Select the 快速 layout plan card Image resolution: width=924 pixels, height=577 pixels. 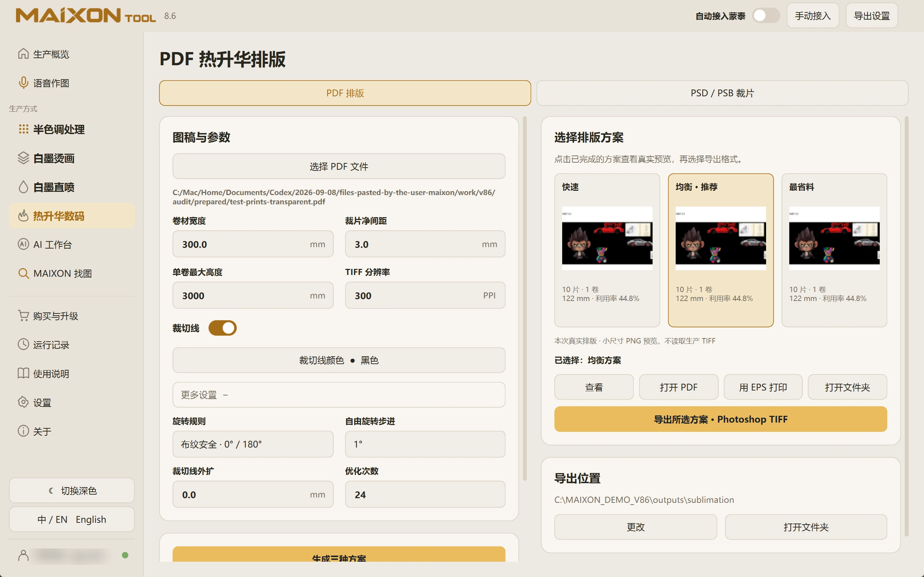[607, 250]
